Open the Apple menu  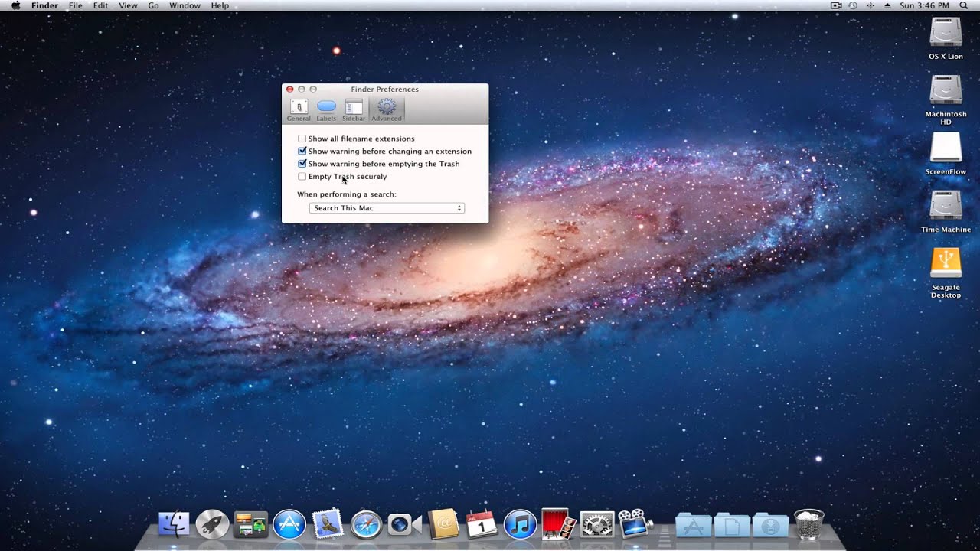(15, 5)
